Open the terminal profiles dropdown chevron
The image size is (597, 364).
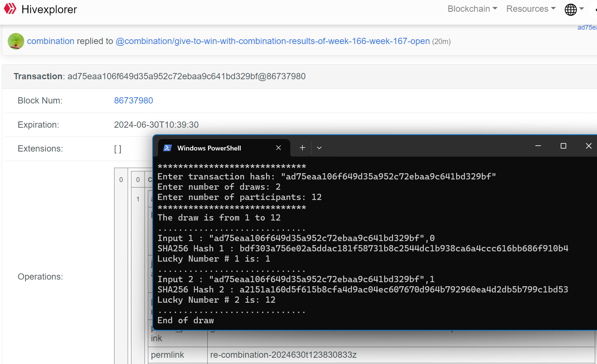[x=319, y=148]
